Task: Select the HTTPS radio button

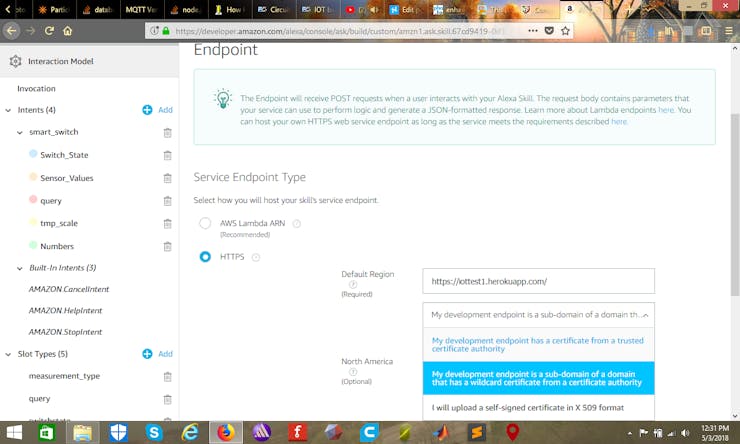Action: (205, 257)
